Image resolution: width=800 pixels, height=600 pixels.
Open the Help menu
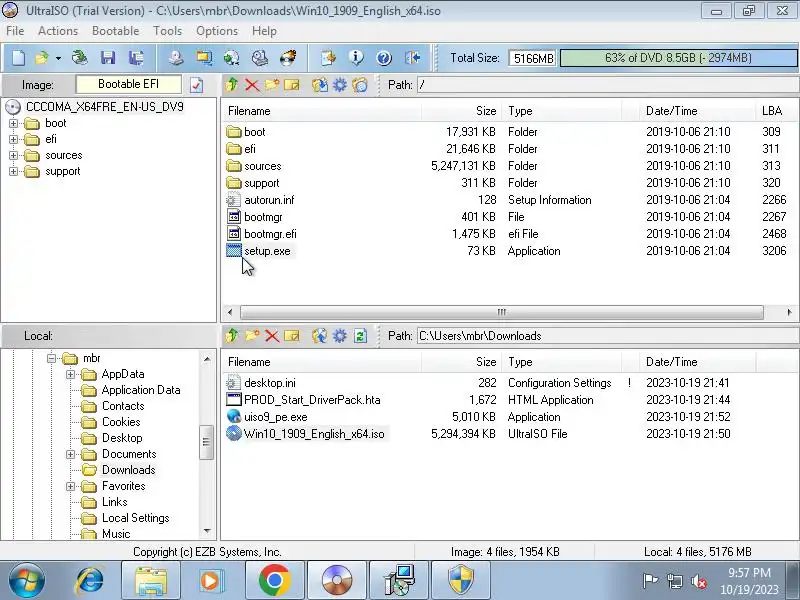pyautogui.click(x=264, y=31)
